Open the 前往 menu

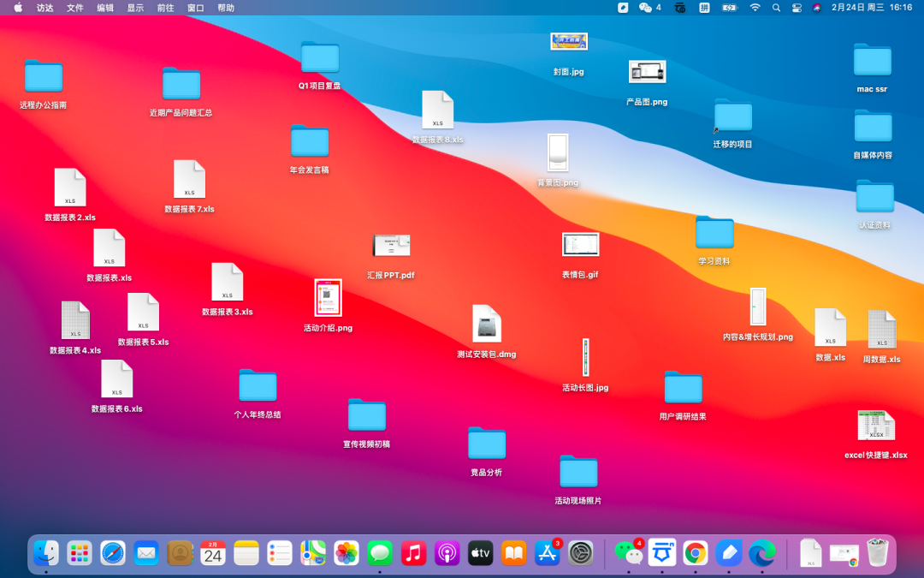click(165, 8)
